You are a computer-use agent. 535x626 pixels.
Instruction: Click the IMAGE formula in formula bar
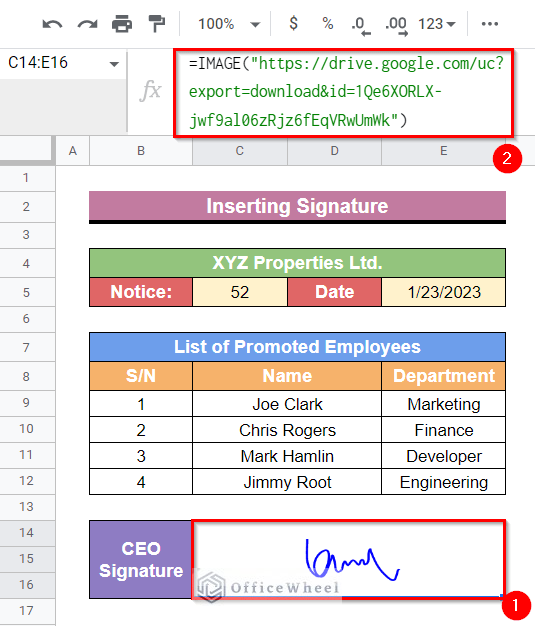click(x=344, y=92)
